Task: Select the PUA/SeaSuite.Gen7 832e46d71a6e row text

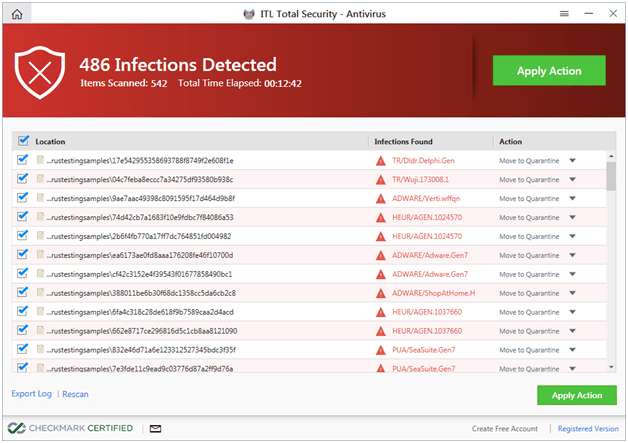Action: coord(424,350)
